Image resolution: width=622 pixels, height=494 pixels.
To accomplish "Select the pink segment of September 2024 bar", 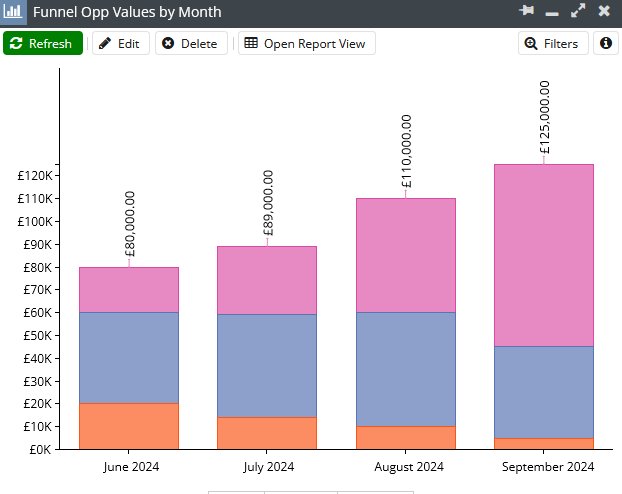I will point(544,256).
